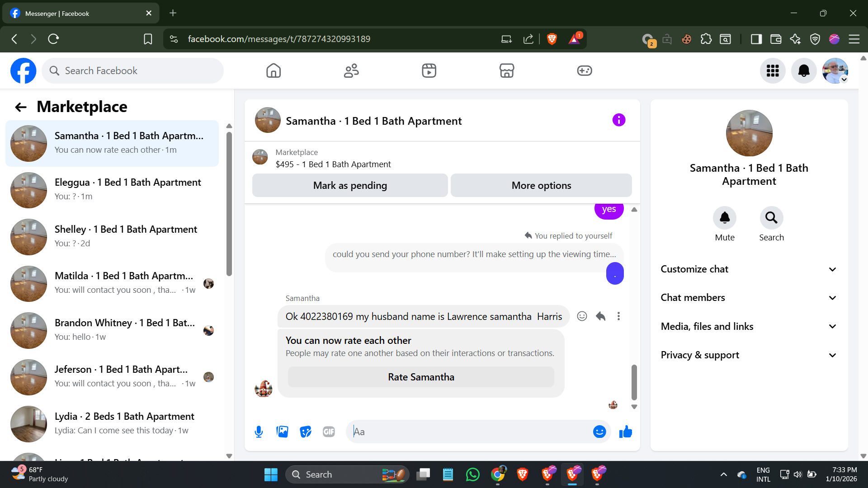Image resolution: width=868 pixels, height=488 pixels.
Task: Open the GIF picker
Action: click(329, 432)
